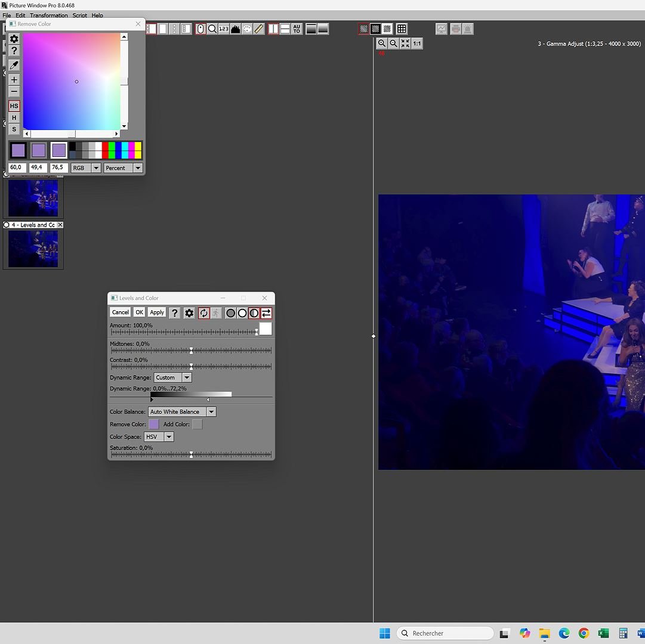Open the Histogram tool in the toolbar
The height and width of the screenshot is (644, 645).
[235, 29]
